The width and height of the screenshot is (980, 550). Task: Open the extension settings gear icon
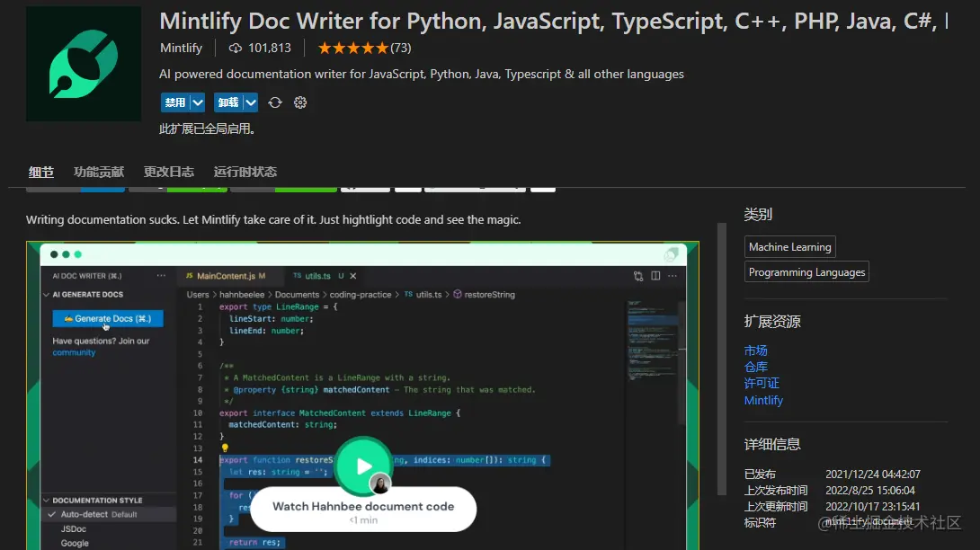(x=300, y=102)
